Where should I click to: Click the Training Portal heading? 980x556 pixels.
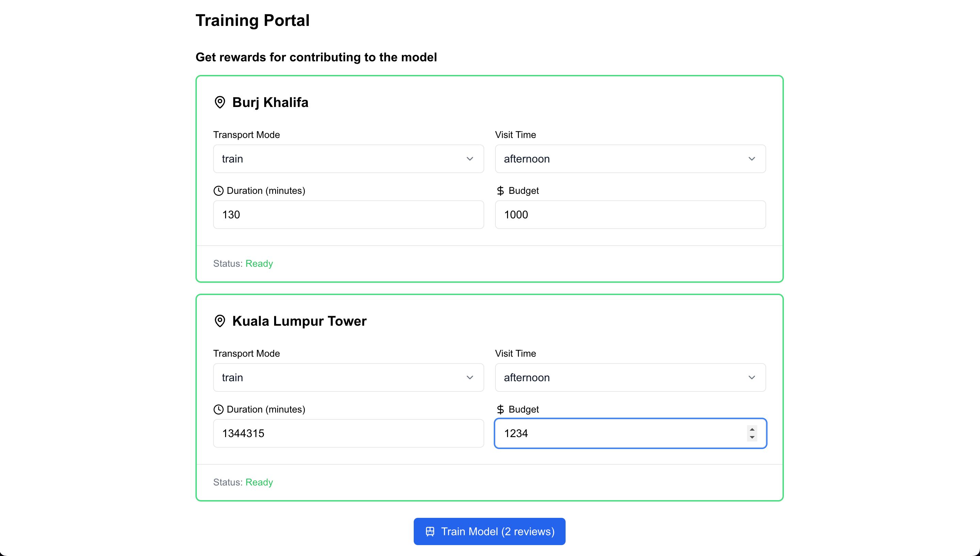tap(252, 20)
